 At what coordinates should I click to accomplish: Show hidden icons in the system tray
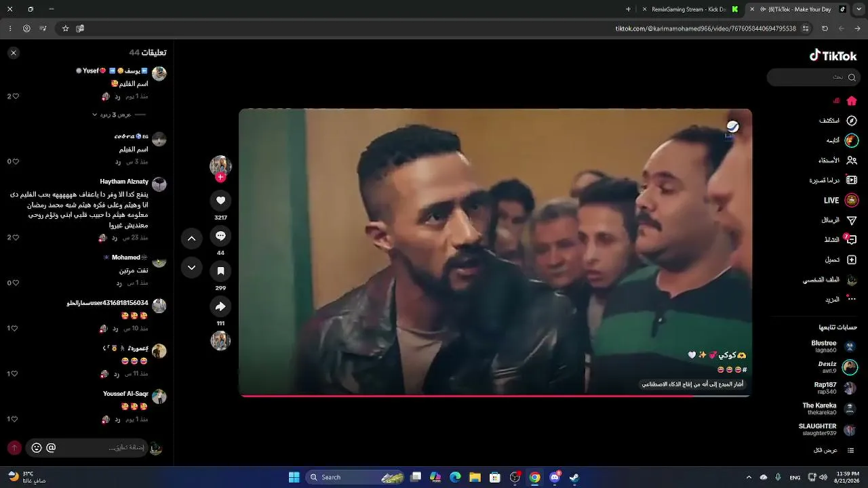coord(749,477)
